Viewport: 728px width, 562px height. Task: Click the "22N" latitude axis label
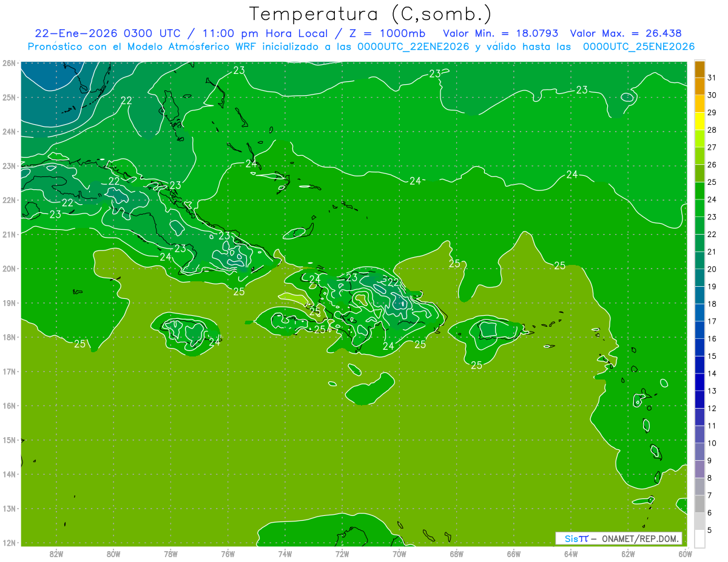pos(8,200)
